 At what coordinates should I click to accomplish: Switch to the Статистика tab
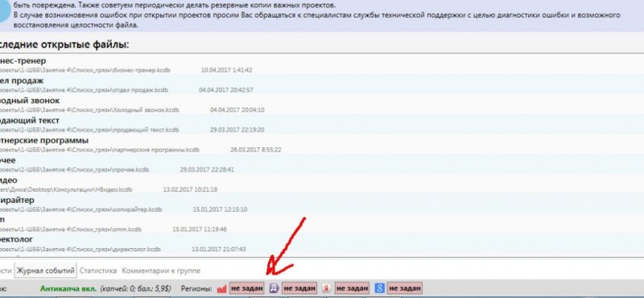(x=98, y=271)
